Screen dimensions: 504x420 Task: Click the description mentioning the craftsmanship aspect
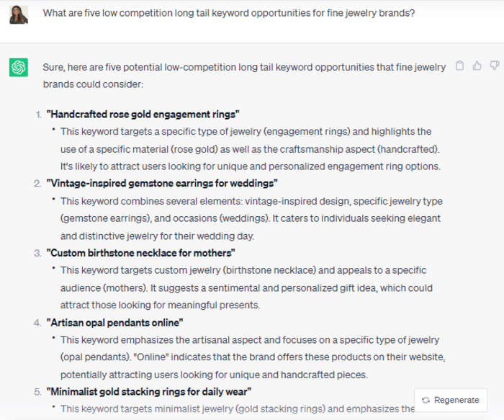pyautogui.click(x=251, y=149)
